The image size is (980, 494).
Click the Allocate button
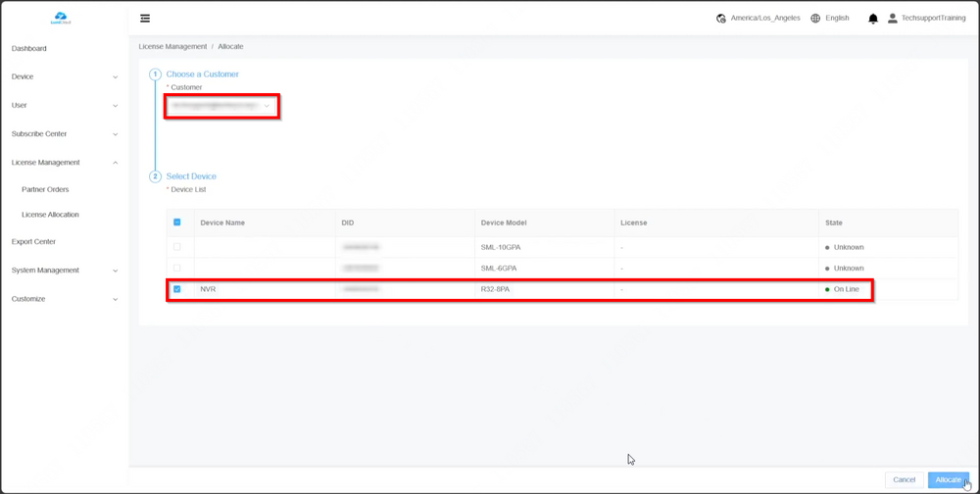pos(948,479)
